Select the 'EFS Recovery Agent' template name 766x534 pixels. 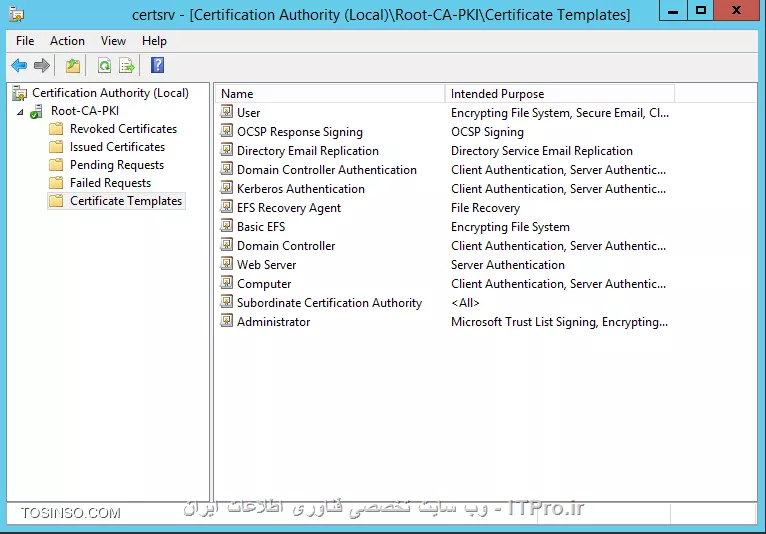[289, 208]
